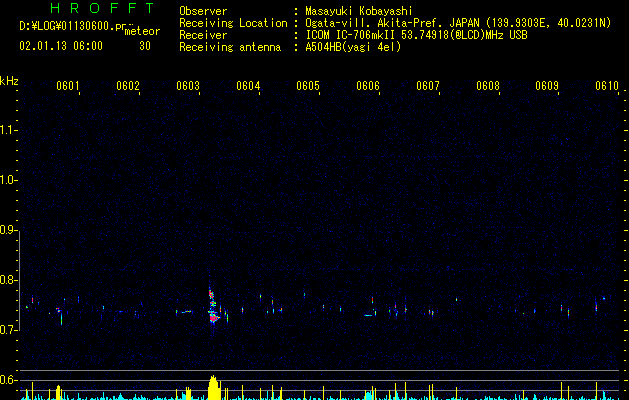Click the 0606 time marker
The image size is (629, 400).
pos(368,86)
